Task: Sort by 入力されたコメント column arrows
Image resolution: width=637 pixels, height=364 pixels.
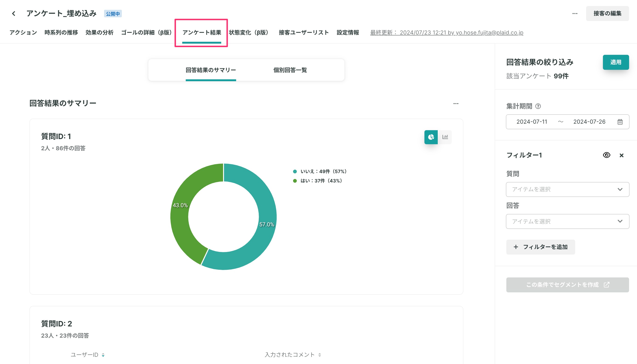Action: tap(319, 355)
